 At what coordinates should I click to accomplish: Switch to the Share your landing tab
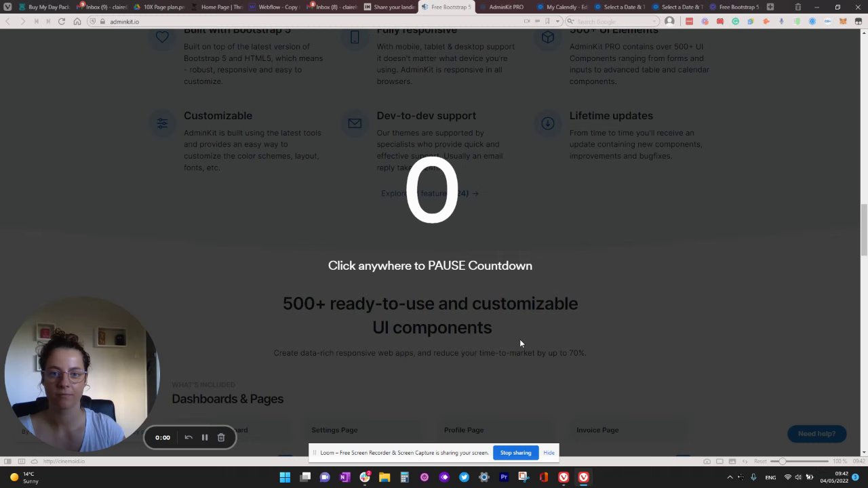tap(389, 7)
